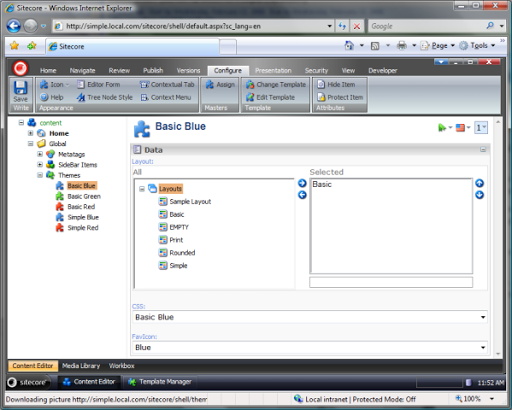Select Basic Green theme item
This screenshot has height=410, width=512.
(x=84, y=196)
